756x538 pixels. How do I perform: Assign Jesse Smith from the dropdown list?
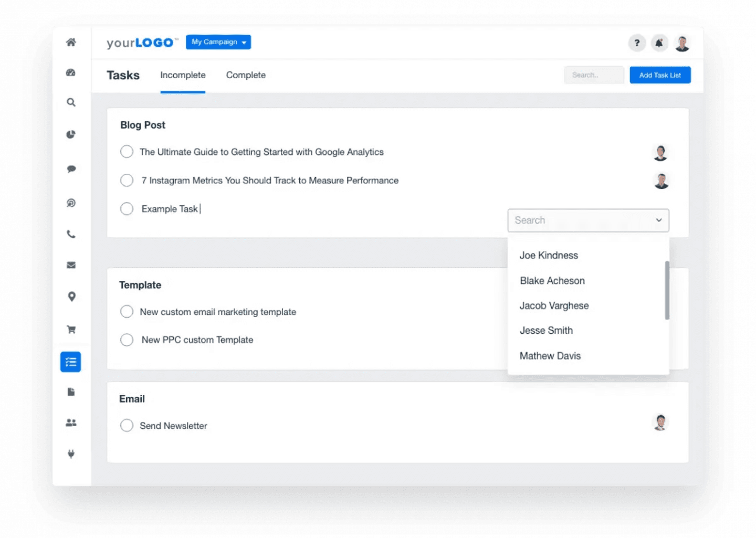click(546, 330)
